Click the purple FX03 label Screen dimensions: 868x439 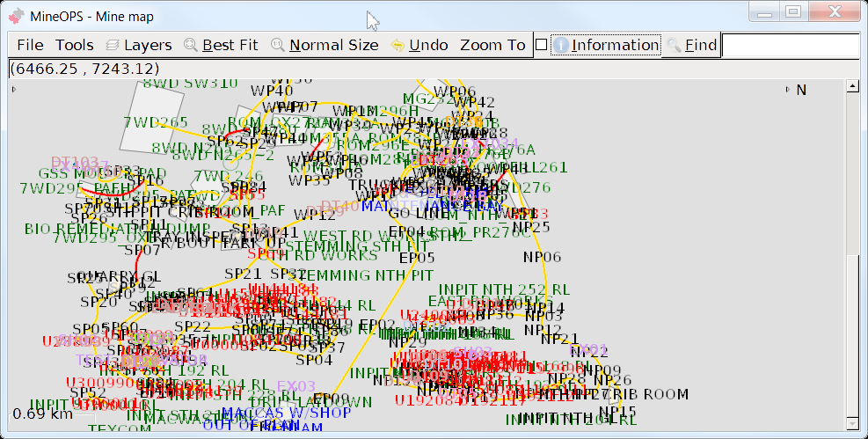point(296,386)
